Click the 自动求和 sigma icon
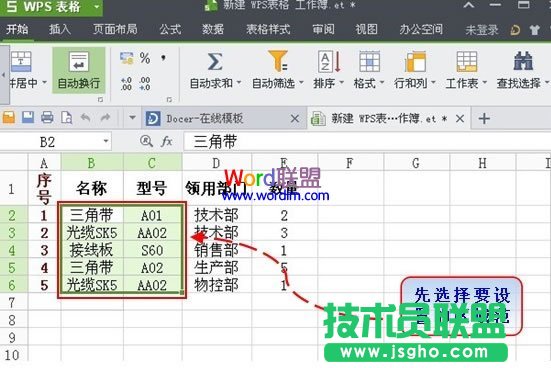This screenshot has width=551, height=368. point(215,62)
